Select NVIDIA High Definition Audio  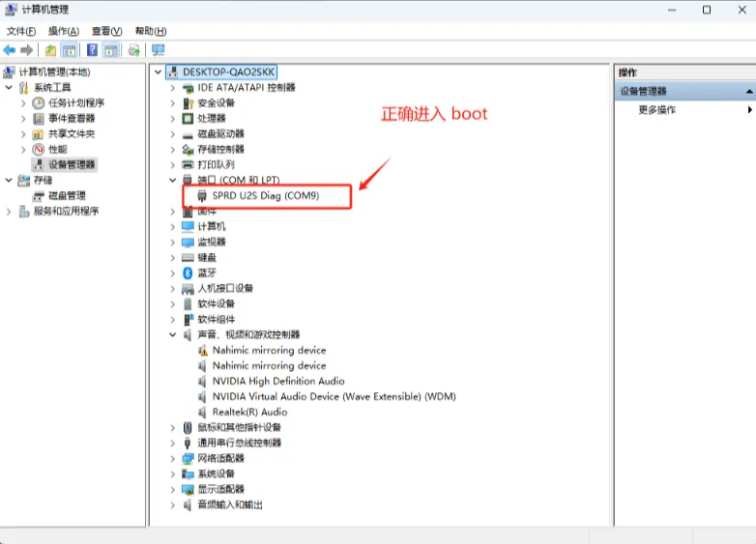pyautogui.click(x=278, y=381)
